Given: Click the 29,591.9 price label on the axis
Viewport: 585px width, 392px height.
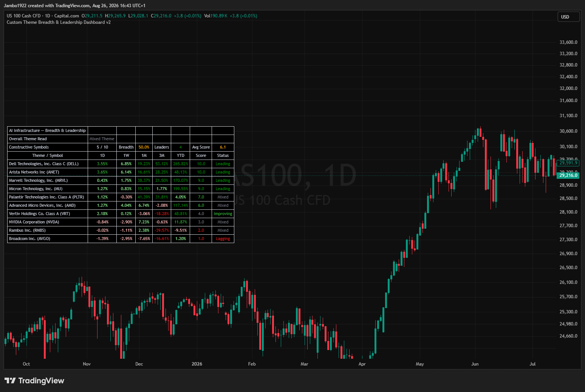Looking at the screenshot, I should [568, 163].
